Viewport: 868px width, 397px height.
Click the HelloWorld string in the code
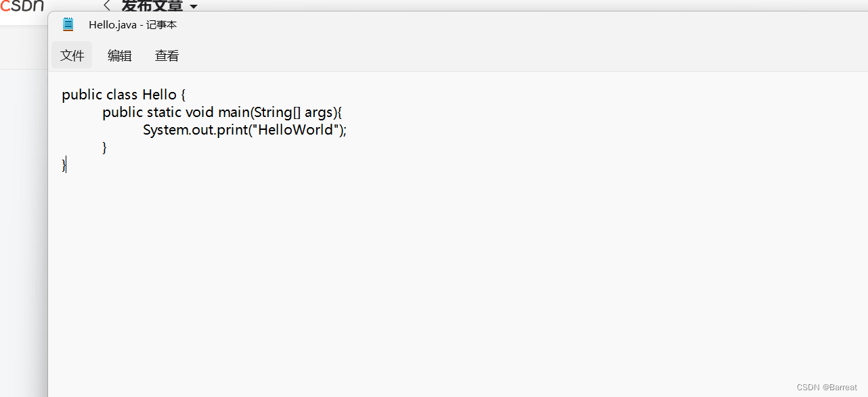[295, 129]
